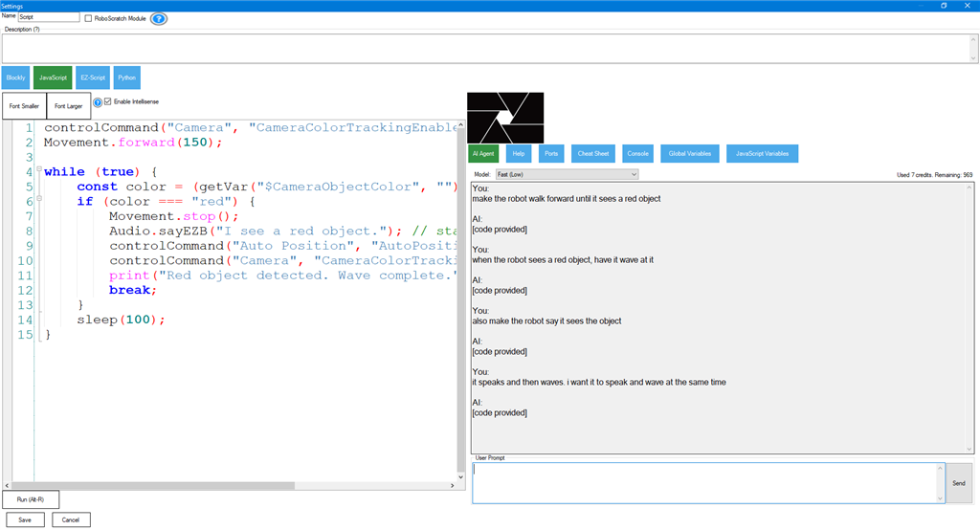
Task: Click chat message 'have it wave at it'
Action: click(x=563, y=260)
